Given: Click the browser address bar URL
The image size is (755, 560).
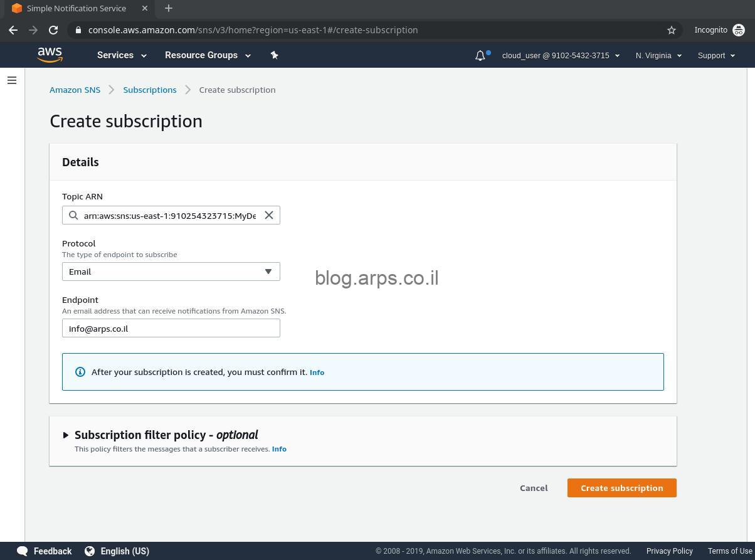Looking at the screenshot, I should 253,30.
